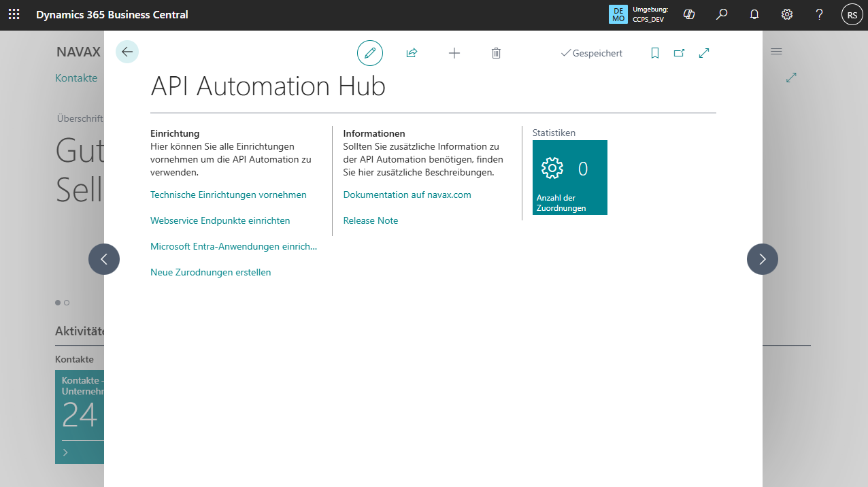Open the app launcher waffle menu
Viewport: 868px width, 487px height.
14,14
